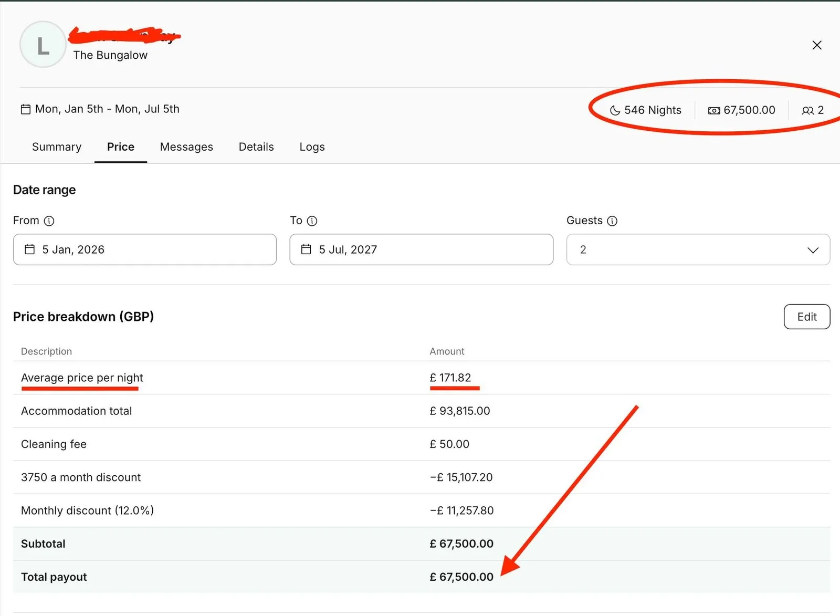Select the Price tab
Viewport: 840px width, 616px height.
click(x=121, y=147)
